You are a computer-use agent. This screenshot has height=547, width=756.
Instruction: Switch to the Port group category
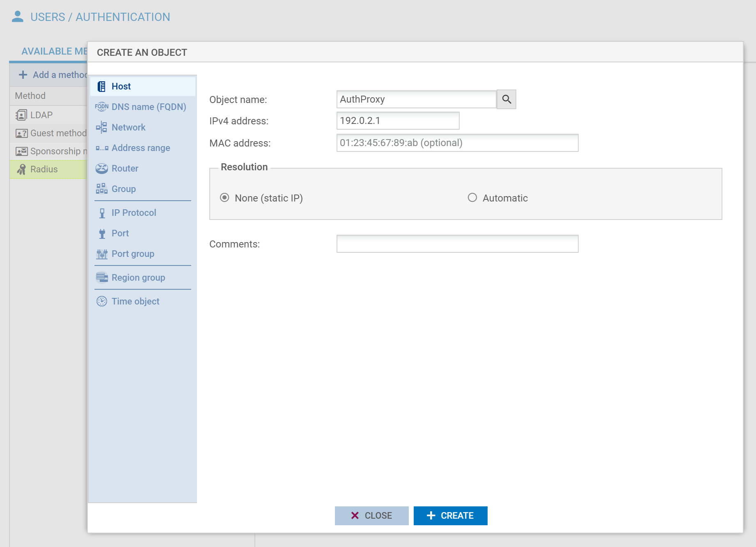[x=133, y=254]
